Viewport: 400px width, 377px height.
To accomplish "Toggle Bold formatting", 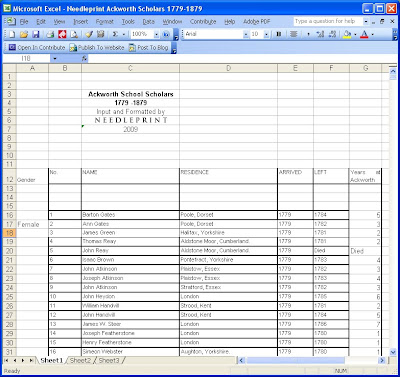I will pos(279,34).
